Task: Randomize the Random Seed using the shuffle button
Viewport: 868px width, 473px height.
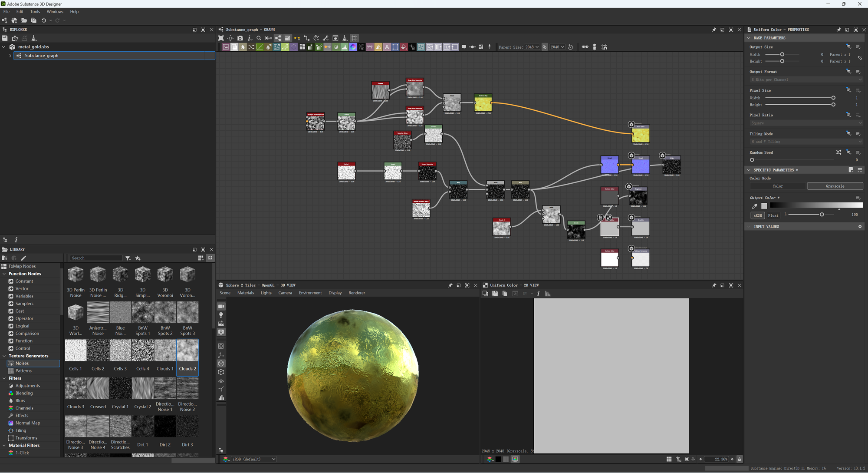Action: [x=838, y=152]
